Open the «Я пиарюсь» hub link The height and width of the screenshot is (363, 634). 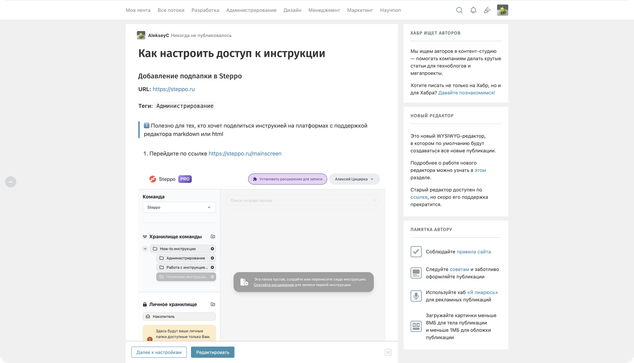pyautogui.click(x=482, y=292)
